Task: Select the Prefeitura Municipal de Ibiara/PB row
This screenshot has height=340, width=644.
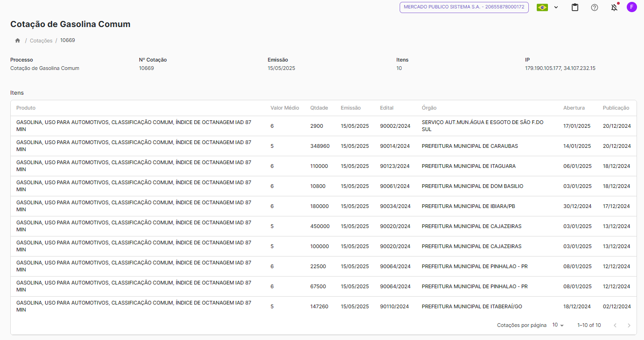Action: (x=468, y=206)
